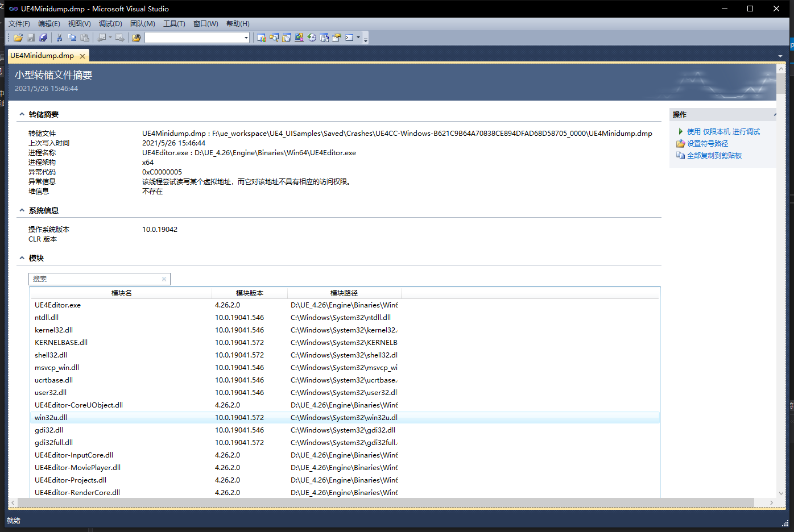This screenshot has width=794, height=532.
Task: Open the 视图(V) menu
Action: pos(79,23)
